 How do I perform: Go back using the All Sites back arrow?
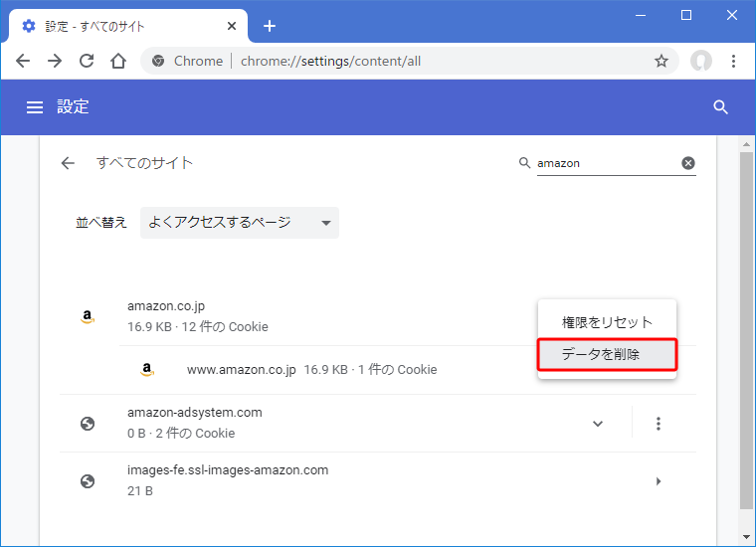68,163
